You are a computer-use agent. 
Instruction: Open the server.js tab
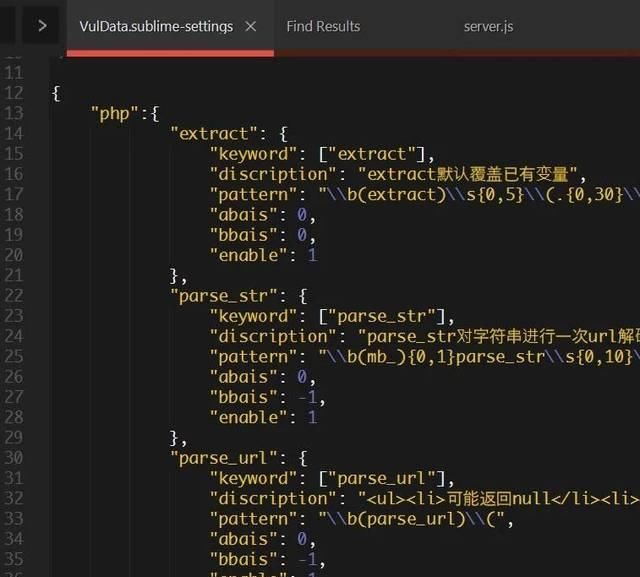point(488,26)
